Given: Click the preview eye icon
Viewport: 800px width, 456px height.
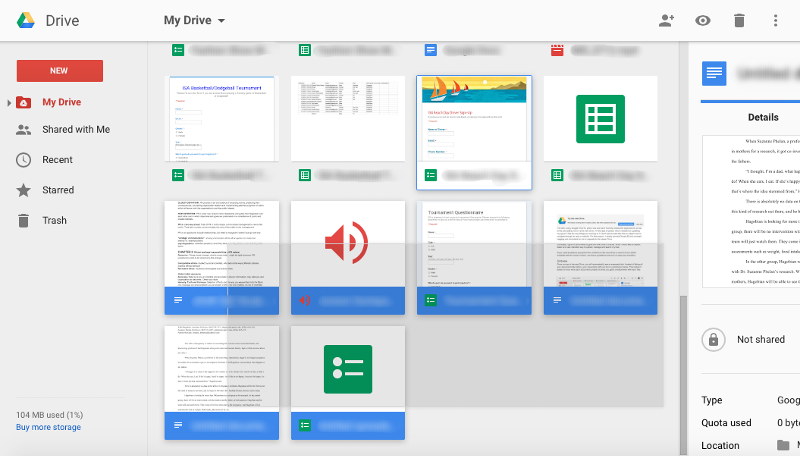Looking at the screenshot, I should (x=703, y=20).
